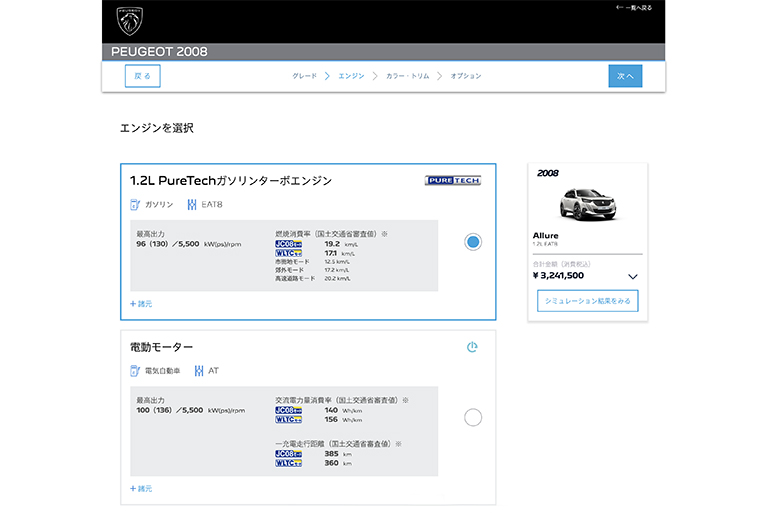Click the electric motor power icon

click(472, 347)
